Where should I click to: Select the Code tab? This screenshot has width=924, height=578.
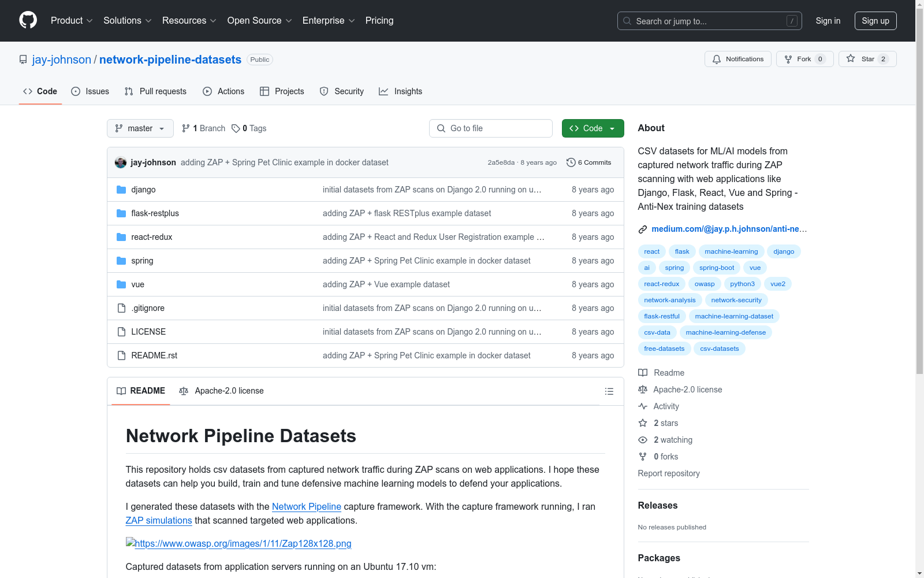[x=40, y=91]
